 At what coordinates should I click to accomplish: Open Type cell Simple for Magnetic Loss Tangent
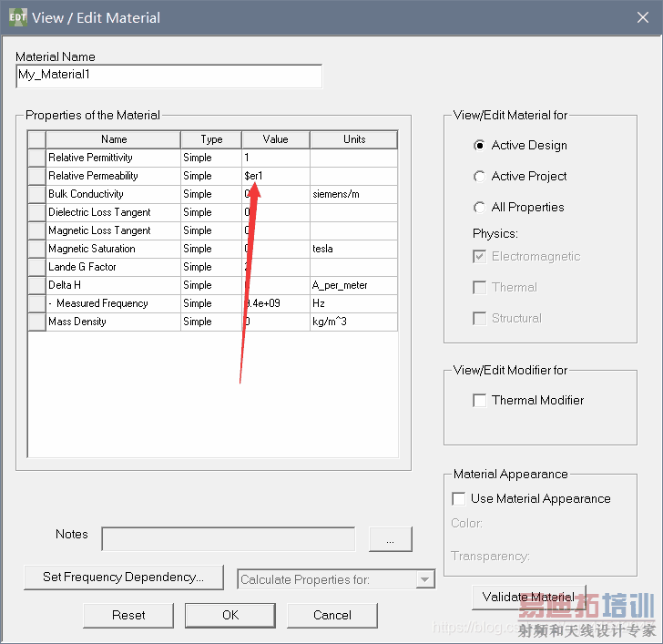click(211, 230)
